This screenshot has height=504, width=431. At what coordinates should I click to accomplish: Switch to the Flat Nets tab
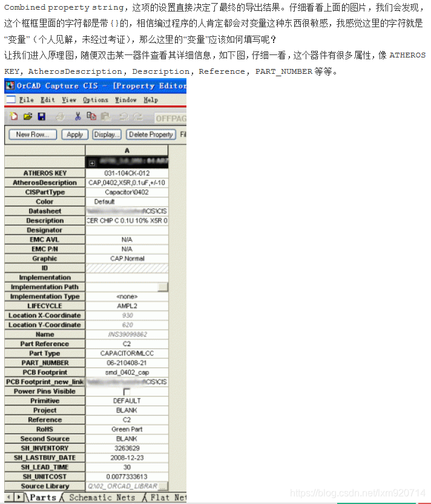167,497
